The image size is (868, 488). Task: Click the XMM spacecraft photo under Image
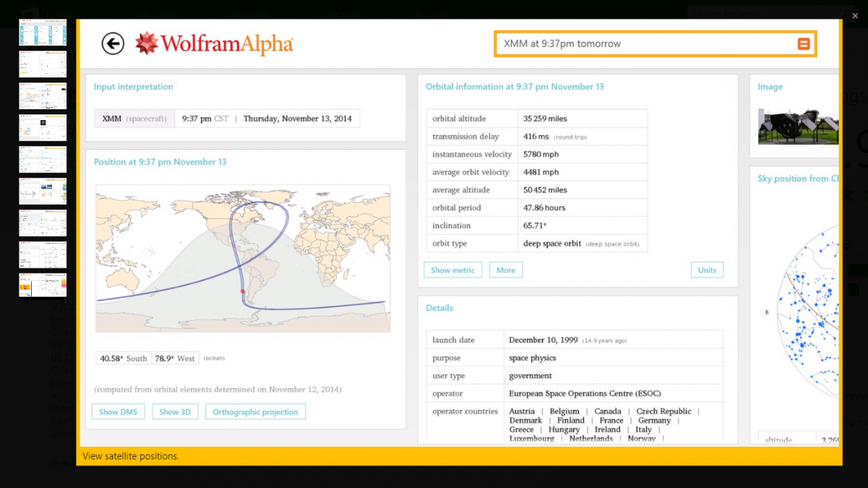click(x=798, y=127)
